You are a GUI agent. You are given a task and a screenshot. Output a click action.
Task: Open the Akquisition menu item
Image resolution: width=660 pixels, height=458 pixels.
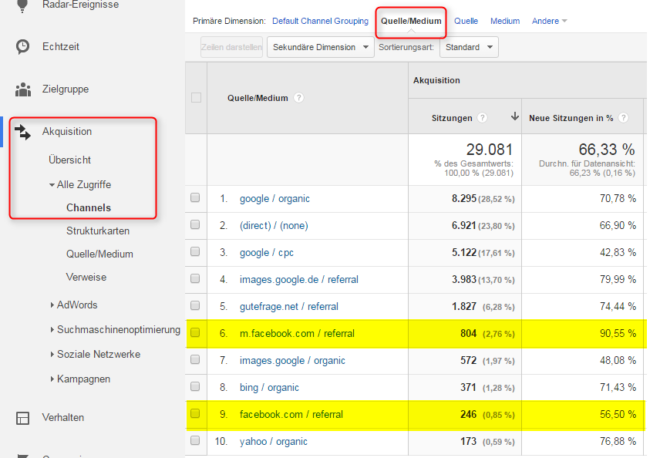pyautogui.click(x=67, y=132)
